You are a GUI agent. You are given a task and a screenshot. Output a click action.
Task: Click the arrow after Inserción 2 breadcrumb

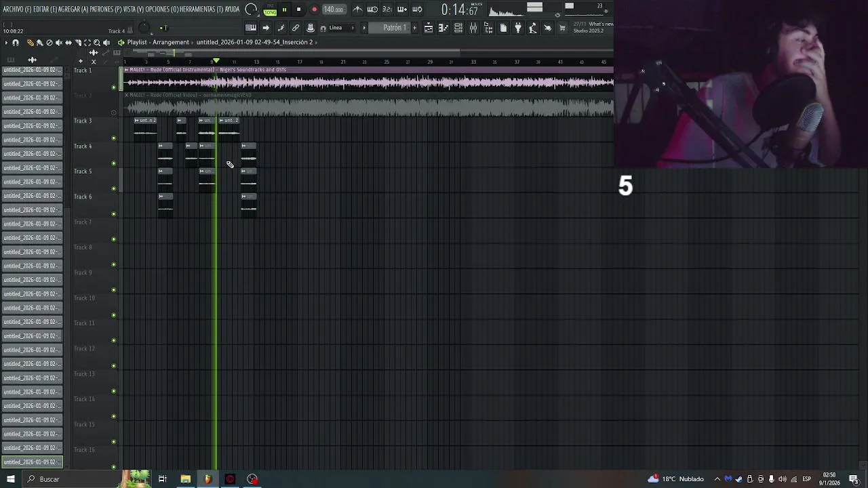(317, 42)
